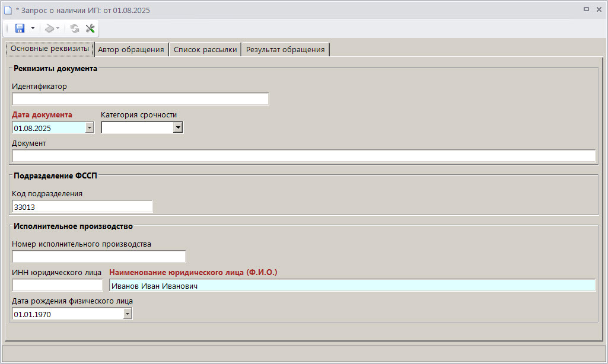Click the Номер исполнительного производства field
The image size is (608, 364).
pyautogui.click(x=98, y=257)
